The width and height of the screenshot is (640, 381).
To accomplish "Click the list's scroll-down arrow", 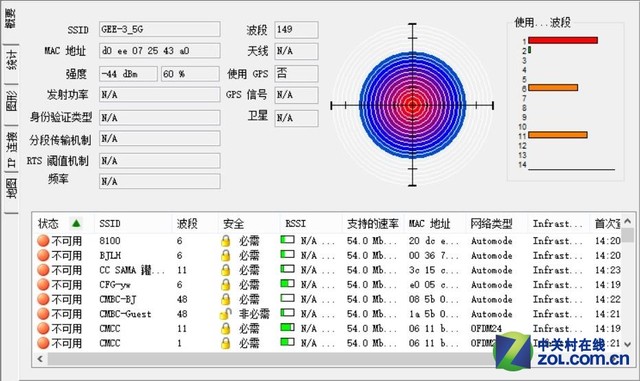I will coord(628,345).
